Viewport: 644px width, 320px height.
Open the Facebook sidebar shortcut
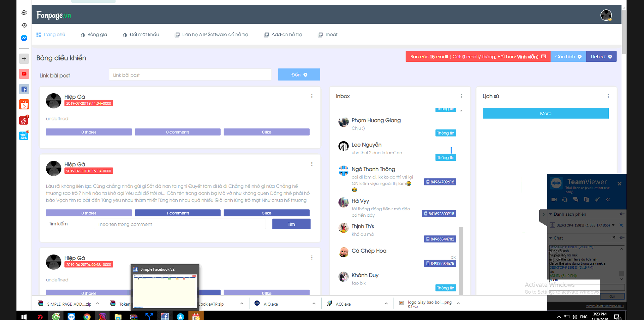point(24,89)
